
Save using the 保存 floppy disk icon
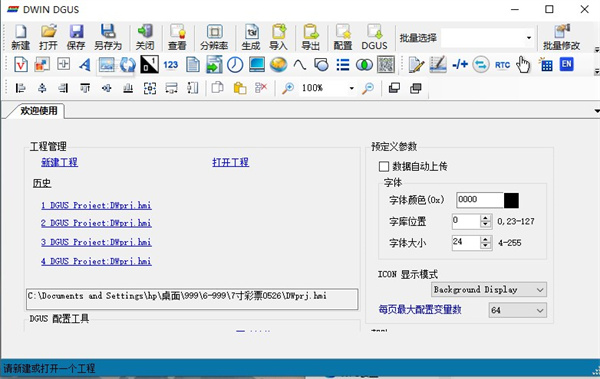(x=76, y=38)
